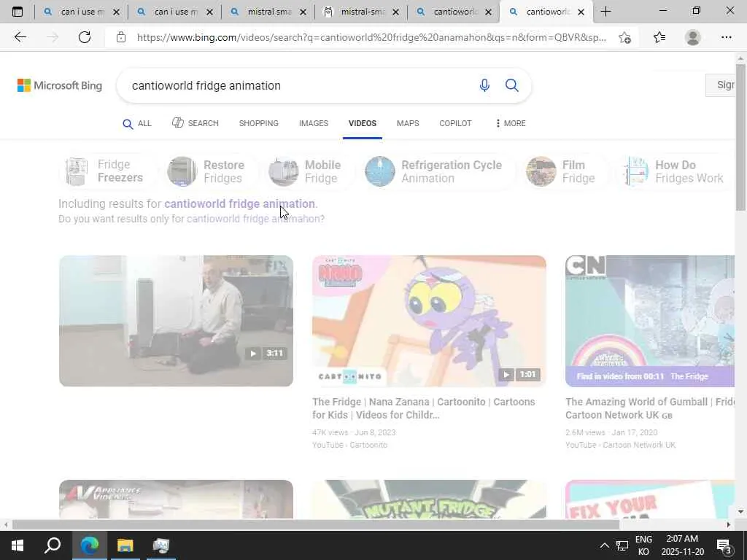Open notification center icon

pyautogui.click(x=724, y=545)
